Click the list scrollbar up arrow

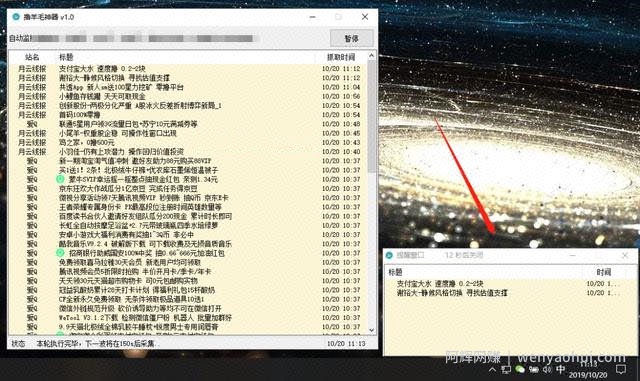coord(371,56)
